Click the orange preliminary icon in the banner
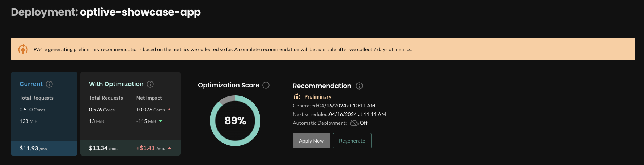The image size is (644, 165). [23, 49]
